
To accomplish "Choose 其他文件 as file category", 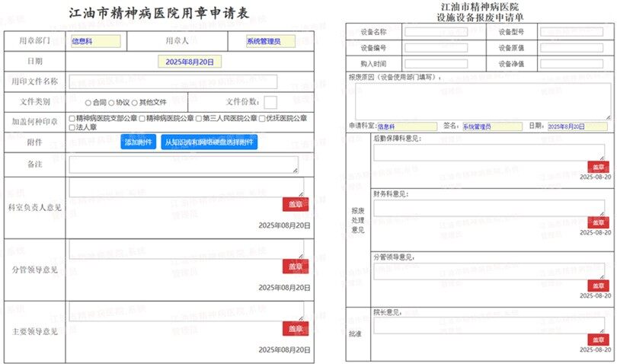I will point(135,102).
